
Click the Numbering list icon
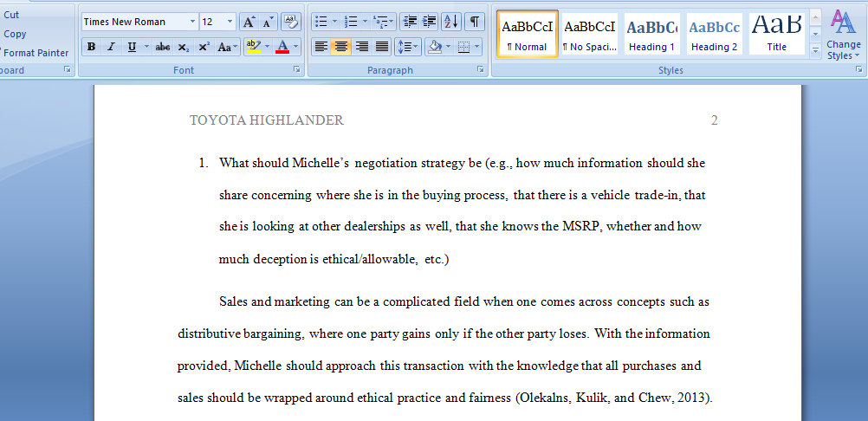tap(351, 23)
